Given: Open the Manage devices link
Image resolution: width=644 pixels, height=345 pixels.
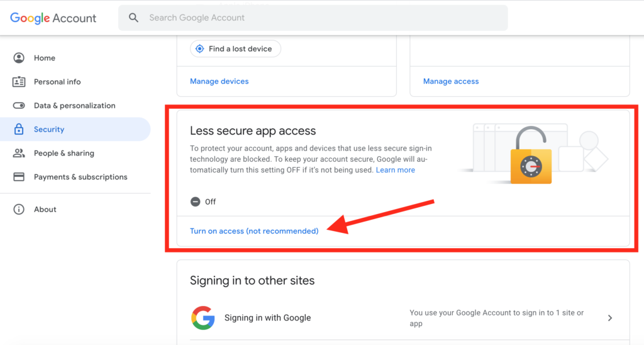Looking at the screenshot, I should pyautogui.click(x=219, y=81).
